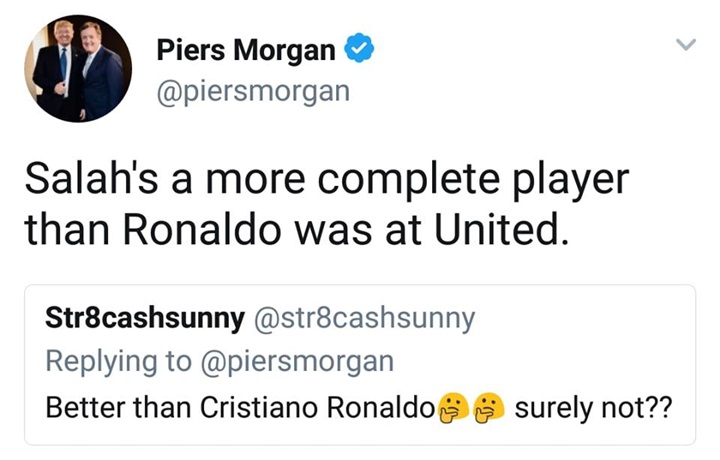The image size is (720, 460).
Task: Open the quoted tweet card border area
Action: click(360, 365)
